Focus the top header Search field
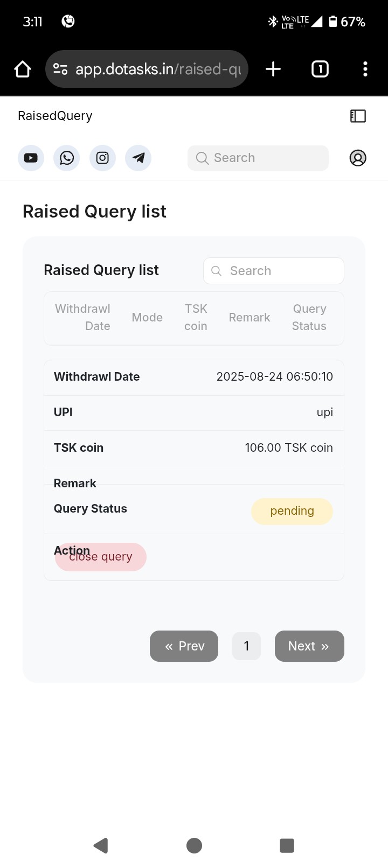 coord(258,158)
